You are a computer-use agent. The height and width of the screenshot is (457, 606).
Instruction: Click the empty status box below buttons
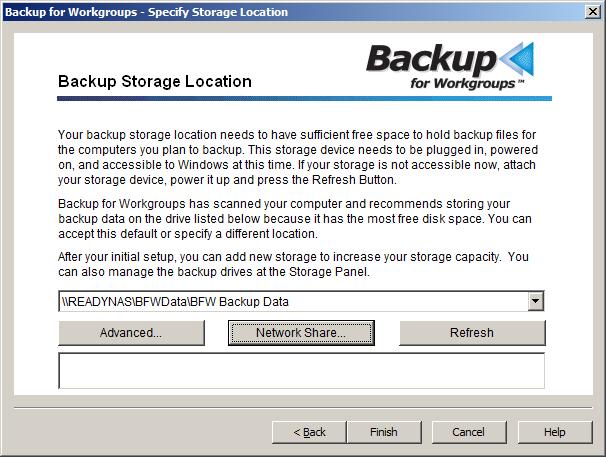coord(301,370)
